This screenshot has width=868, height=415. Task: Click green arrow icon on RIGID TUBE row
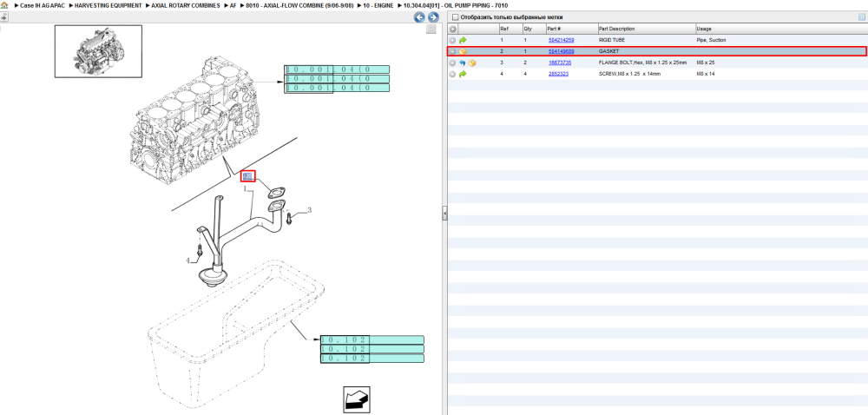click(463, 41)
